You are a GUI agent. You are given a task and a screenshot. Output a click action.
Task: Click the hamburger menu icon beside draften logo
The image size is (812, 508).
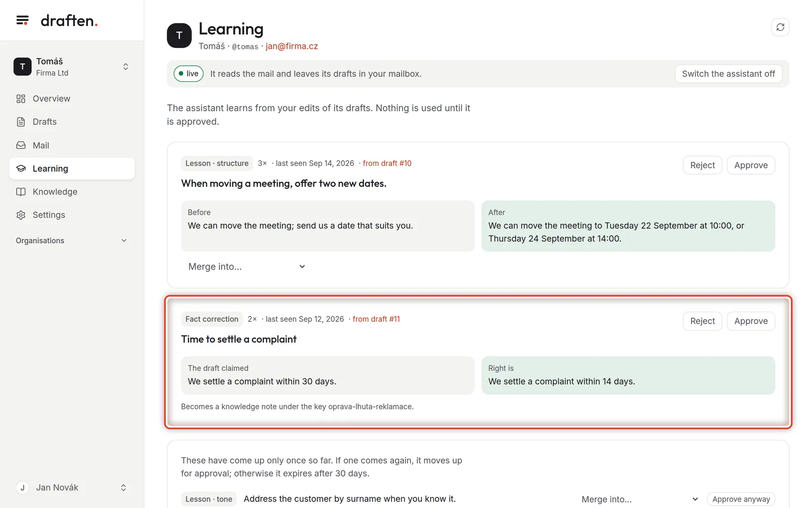[22, 20]
